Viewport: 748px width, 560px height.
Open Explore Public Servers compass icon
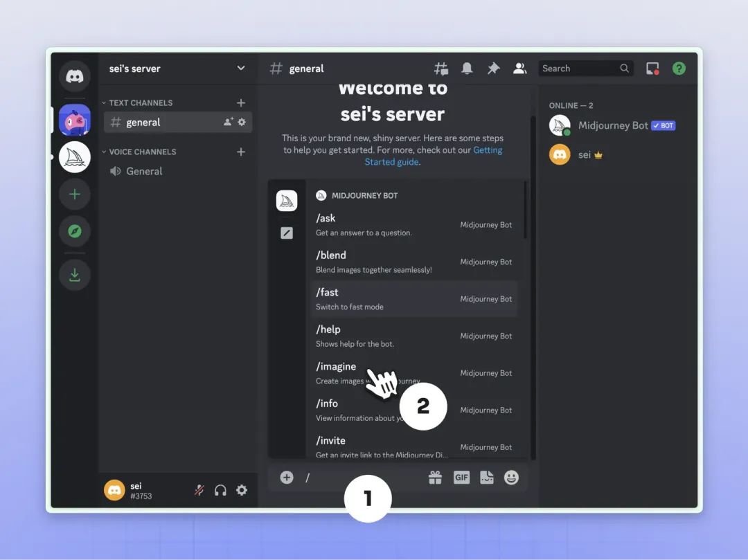pyautogui.click(x=74, y=231)
